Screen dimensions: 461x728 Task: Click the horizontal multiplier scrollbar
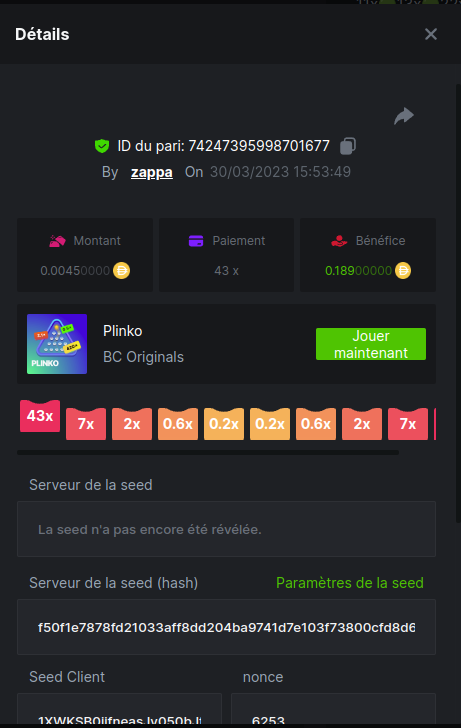[208, 452]
